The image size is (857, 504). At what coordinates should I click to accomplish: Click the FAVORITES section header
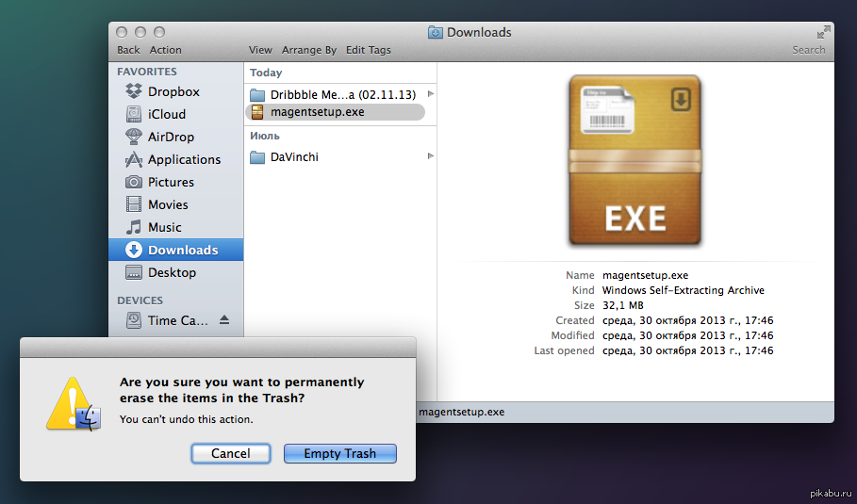[x=147, y=72]
